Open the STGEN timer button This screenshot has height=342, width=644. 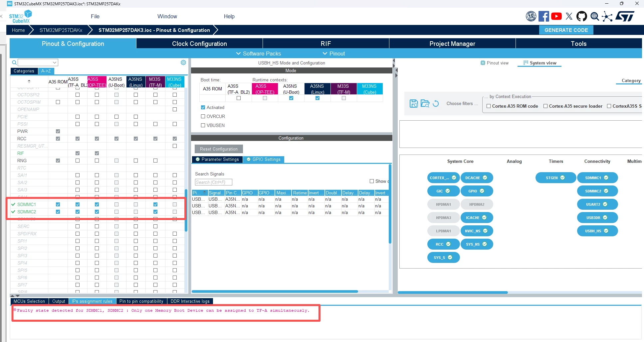[555, 178]
